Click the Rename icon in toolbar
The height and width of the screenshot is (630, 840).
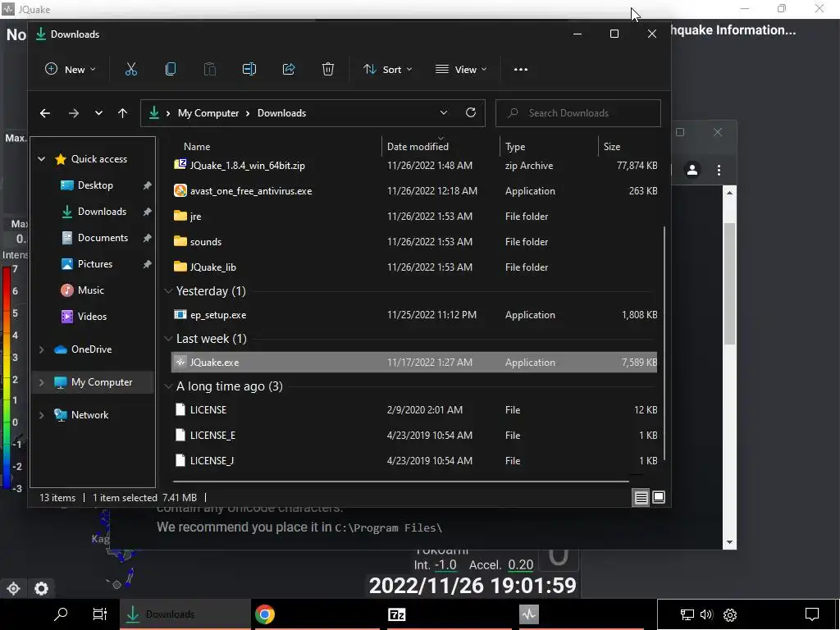(x=249, y=69)
